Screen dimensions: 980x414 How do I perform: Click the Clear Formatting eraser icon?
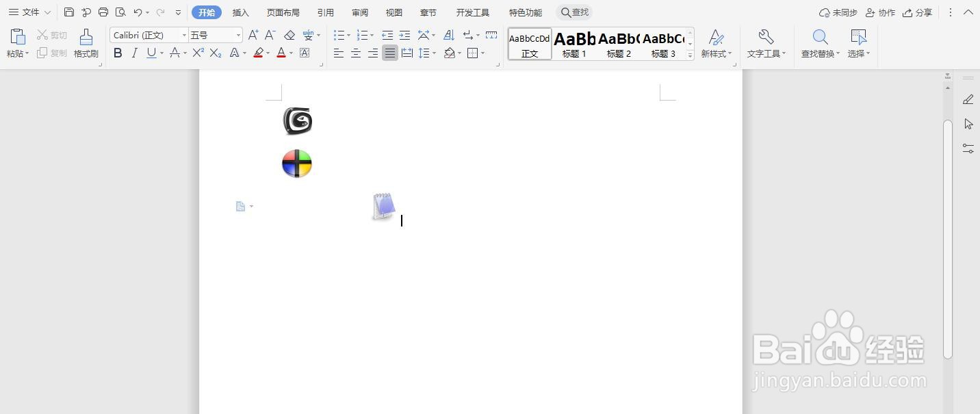click(289, 35)
